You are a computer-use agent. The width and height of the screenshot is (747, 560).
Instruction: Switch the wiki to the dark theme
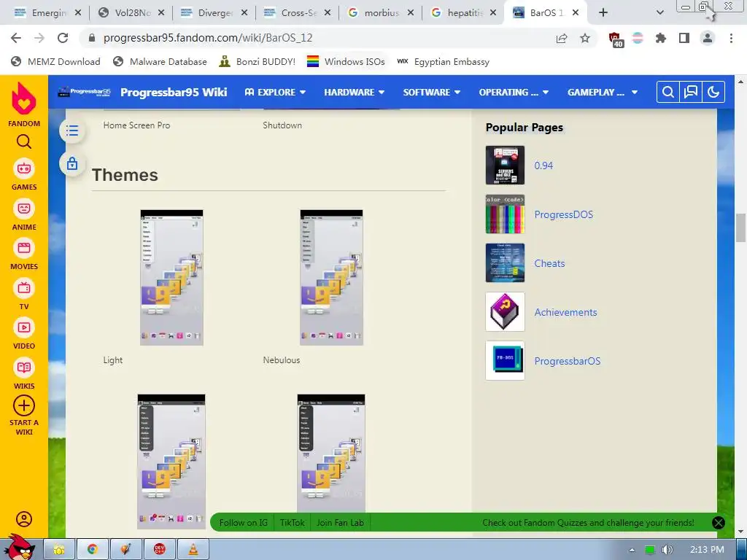[x=713, y=92]
